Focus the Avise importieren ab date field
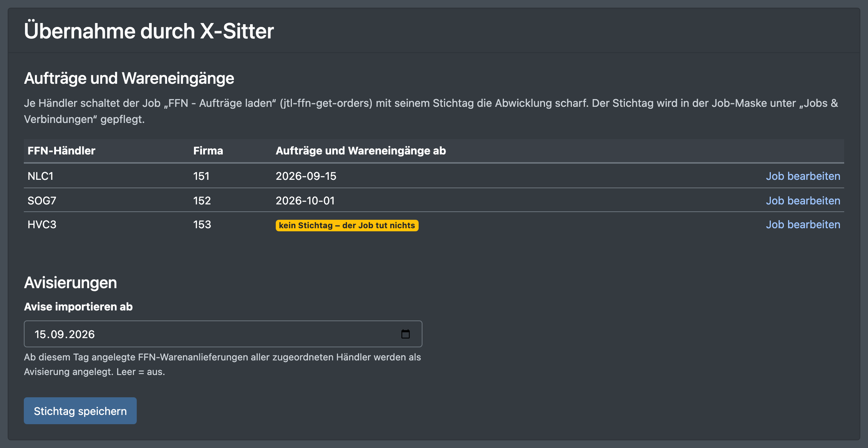The width and height of the screenshot is (868, 448). pos(223,334)
